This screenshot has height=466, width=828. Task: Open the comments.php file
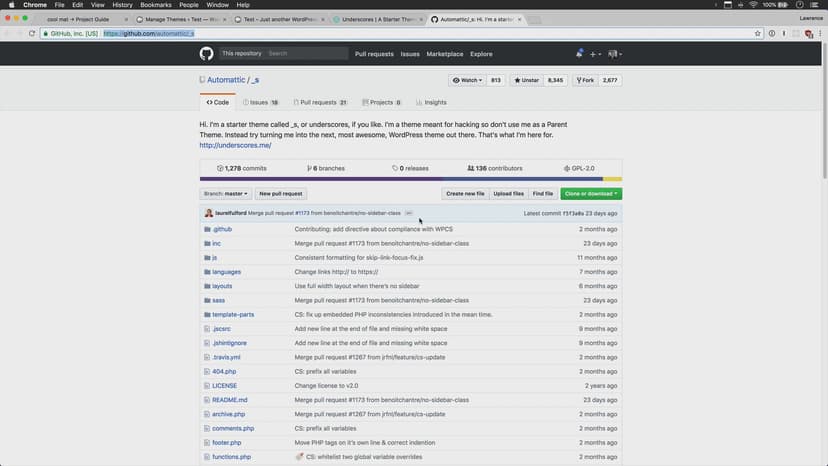[233, 429]
